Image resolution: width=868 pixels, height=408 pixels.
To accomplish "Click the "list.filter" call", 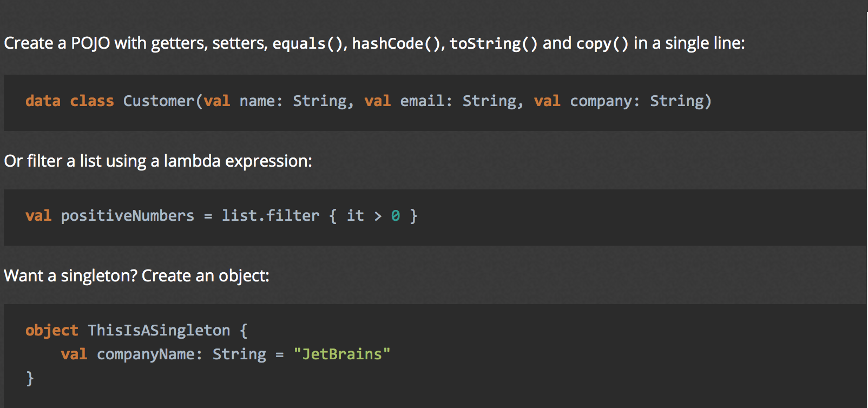I will [x=271, y=216].
